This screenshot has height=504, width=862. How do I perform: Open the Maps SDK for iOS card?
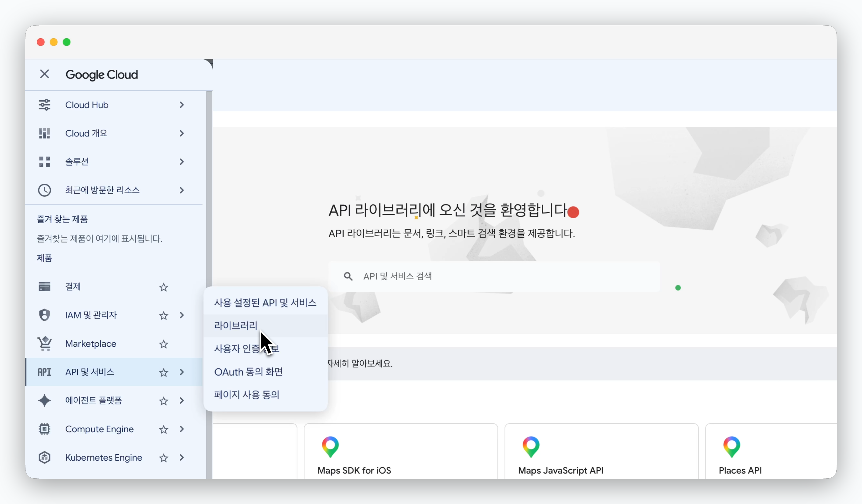point(401,451)
